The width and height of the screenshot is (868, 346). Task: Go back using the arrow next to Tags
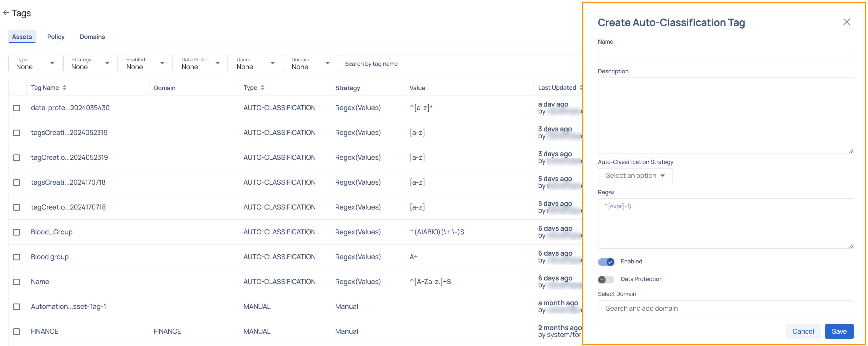click(x=6, y=13)
